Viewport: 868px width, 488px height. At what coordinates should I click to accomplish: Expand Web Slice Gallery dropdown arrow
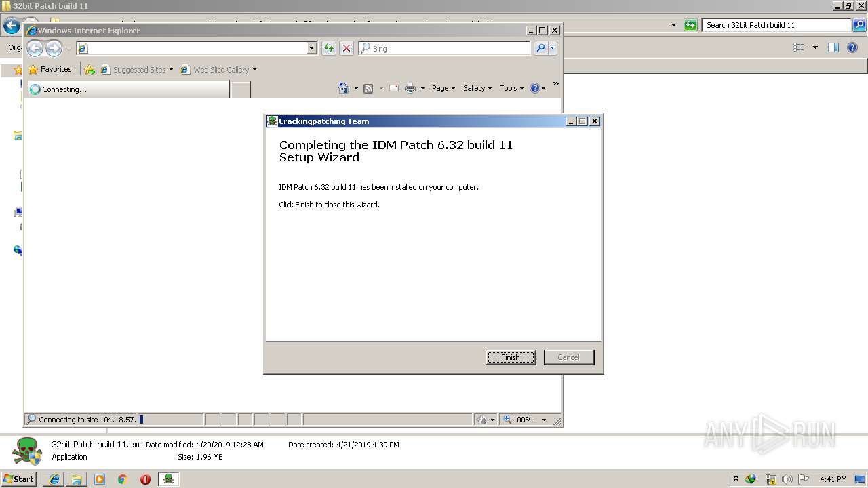[254, 70]
